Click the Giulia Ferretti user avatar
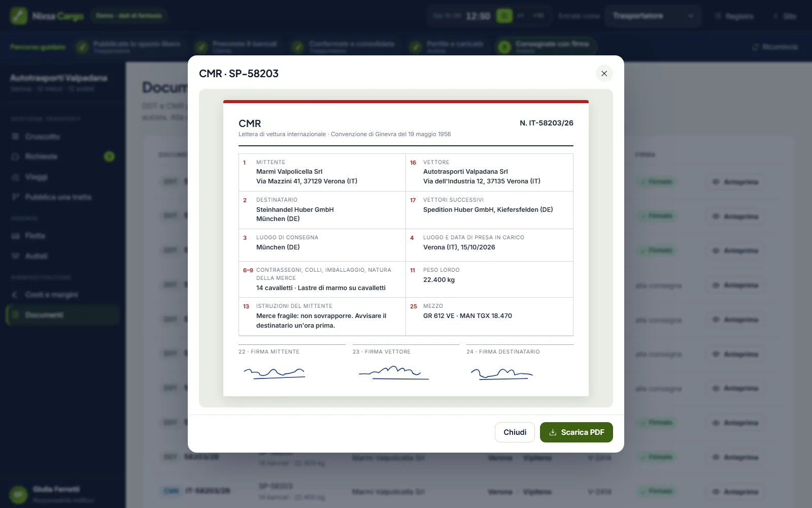 [18, 494]
